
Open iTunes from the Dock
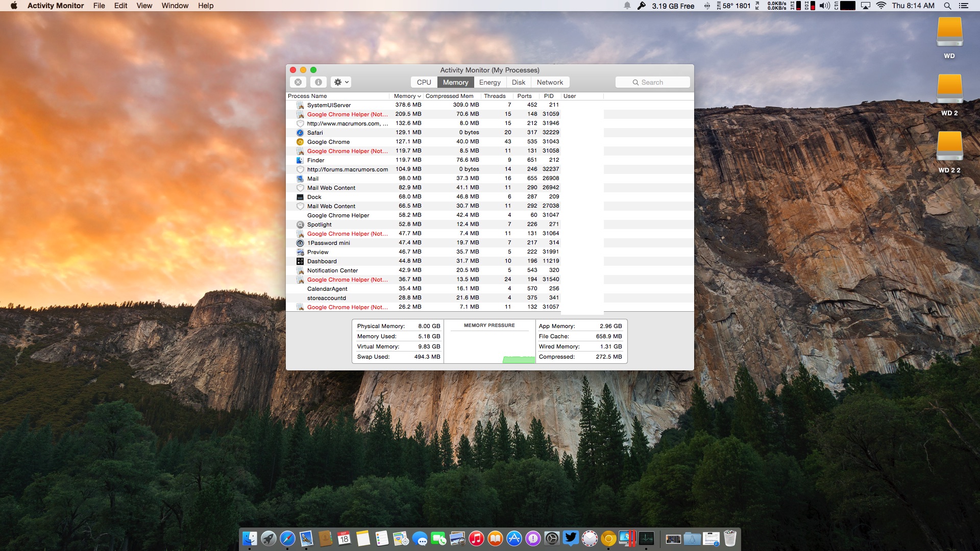click(x=476, y=538)
